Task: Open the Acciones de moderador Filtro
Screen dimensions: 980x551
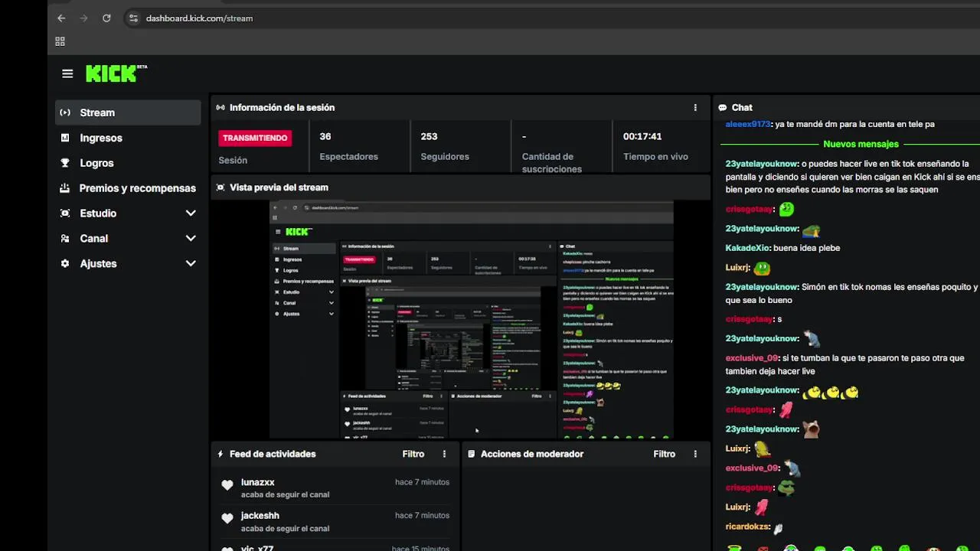Action: 665,454
